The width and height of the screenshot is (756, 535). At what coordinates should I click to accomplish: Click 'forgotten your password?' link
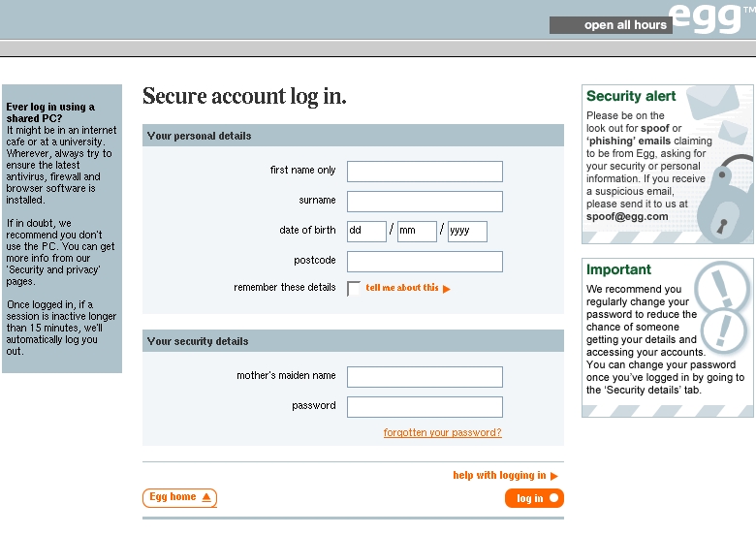click(443, 433)
